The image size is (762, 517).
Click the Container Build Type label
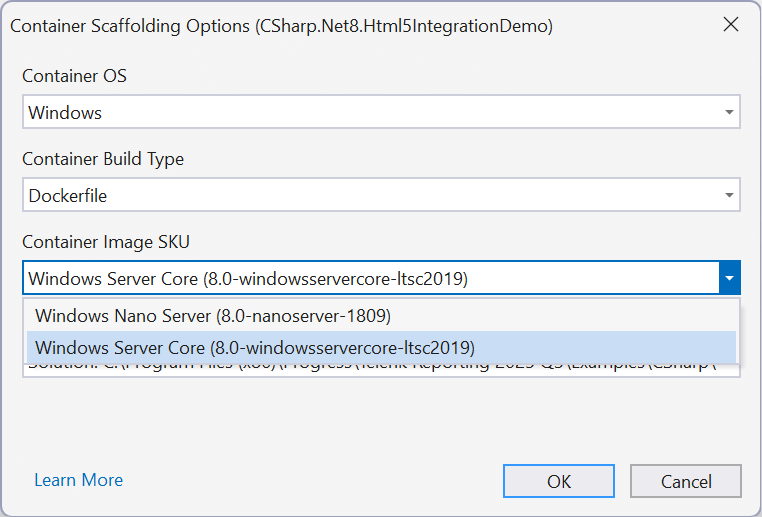click(103, 159)
